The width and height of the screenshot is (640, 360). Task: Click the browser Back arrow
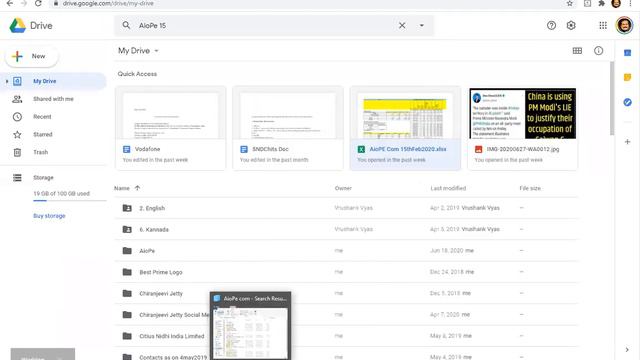(x=9, y=3)
